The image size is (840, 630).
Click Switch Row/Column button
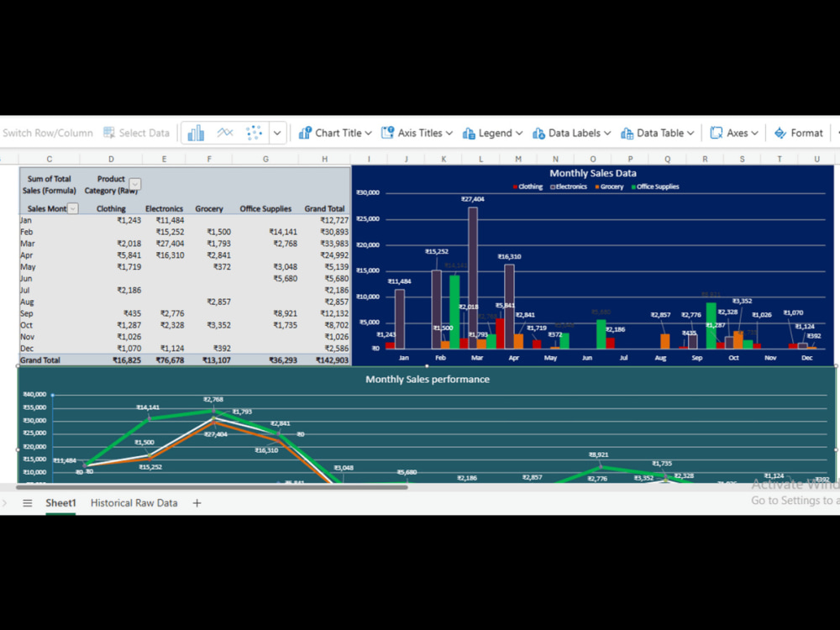tap(47, 133)
